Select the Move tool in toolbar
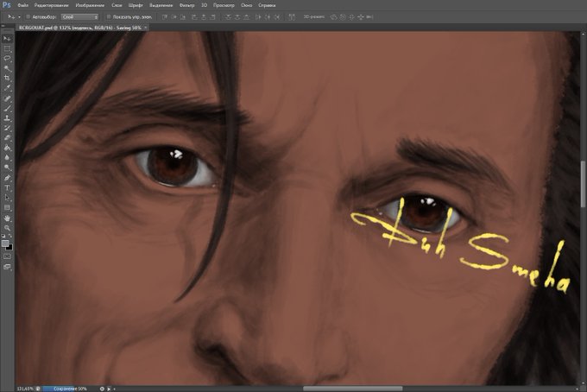 click(x=7, y=39)
